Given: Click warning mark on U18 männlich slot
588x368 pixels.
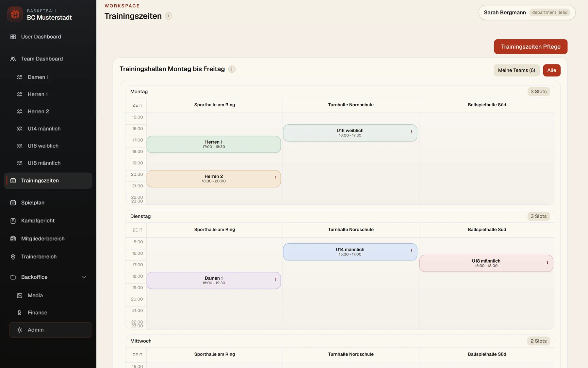Looking at the screenshot, I should pyautogui.click(x=547, y=262).
